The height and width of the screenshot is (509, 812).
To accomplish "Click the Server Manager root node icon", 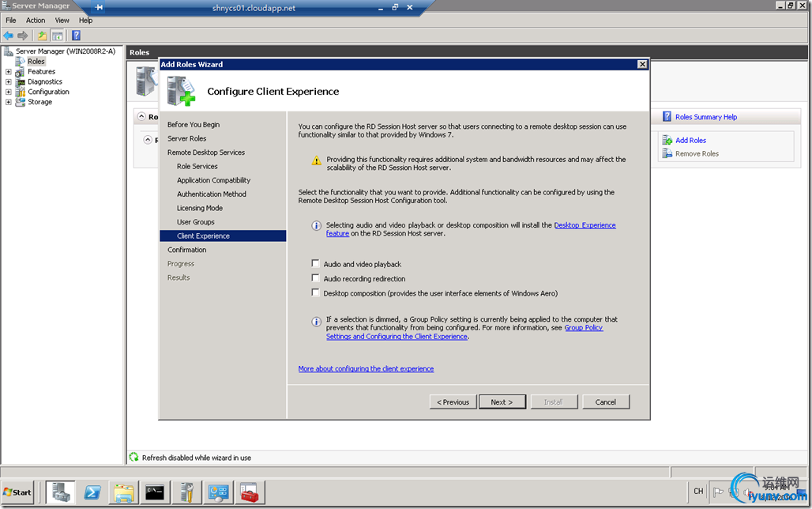I will click(8, 51).
